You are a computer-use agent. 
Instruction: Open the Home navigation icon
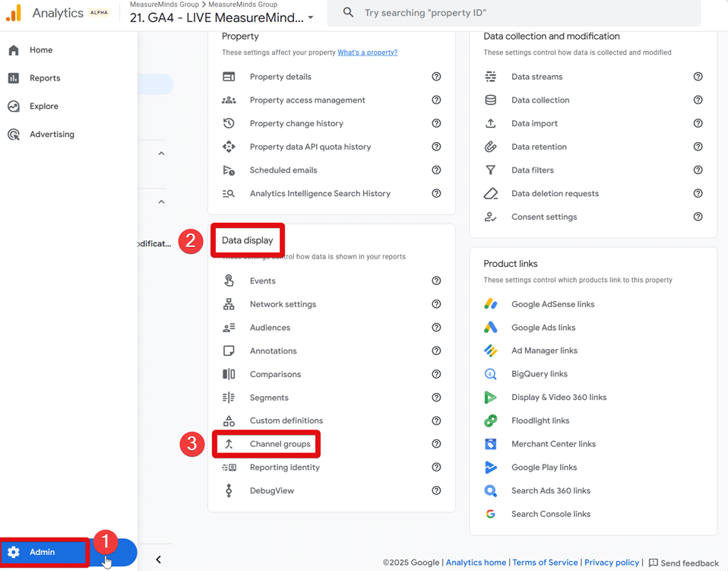pyautogui.click(x=14, y=50)
